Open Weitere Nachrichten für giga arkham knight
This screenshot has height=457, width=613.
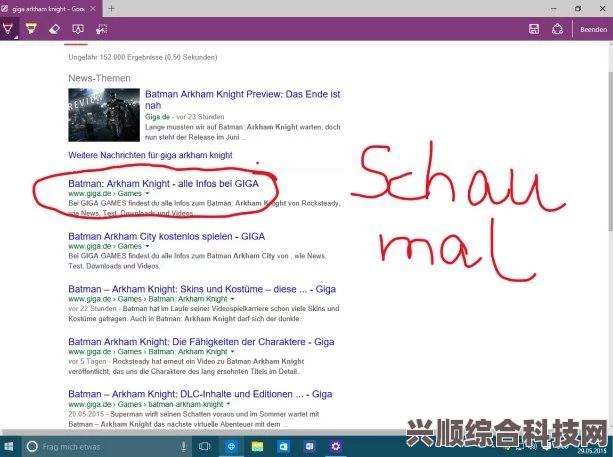151,155
